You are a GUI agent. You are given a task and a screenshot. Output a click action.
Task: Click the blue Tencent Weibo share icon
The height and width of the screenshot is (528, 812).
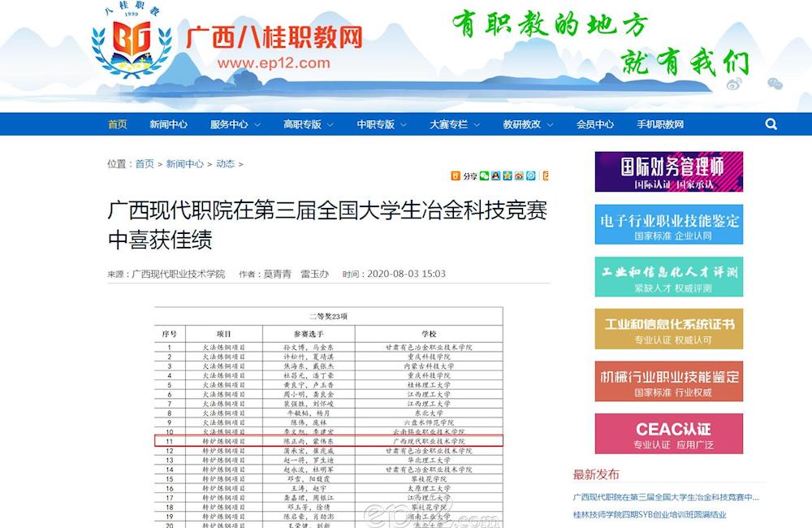[530, 175]
